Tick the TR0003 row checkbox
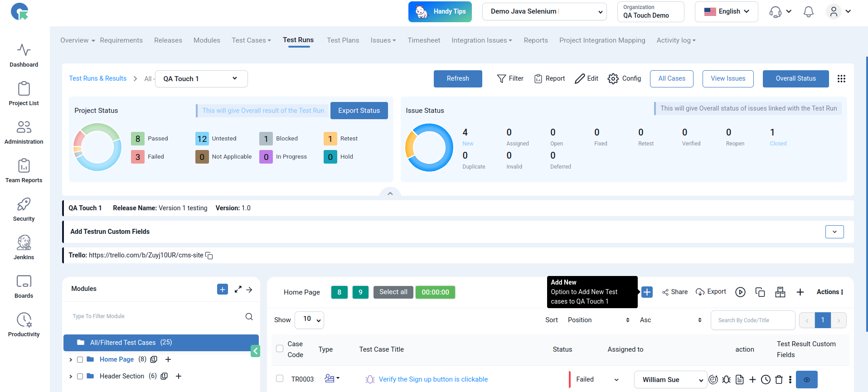This screenshot has width=868, height=392. point(280,379)
